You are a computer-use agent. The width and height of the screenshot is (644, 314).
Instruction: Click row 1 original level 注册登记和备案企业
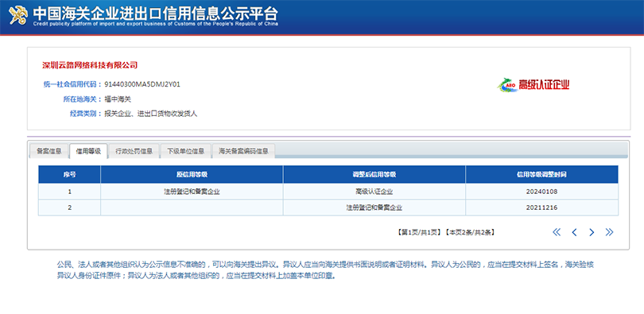[x=192, y=192]
